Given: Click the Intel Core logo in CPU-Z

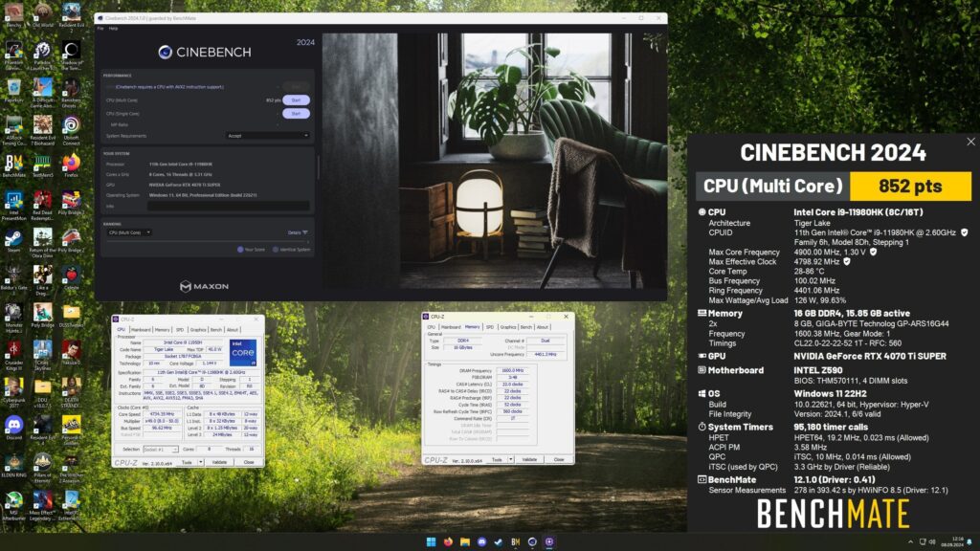Looking at the screenshot, I should click(243, 352).
